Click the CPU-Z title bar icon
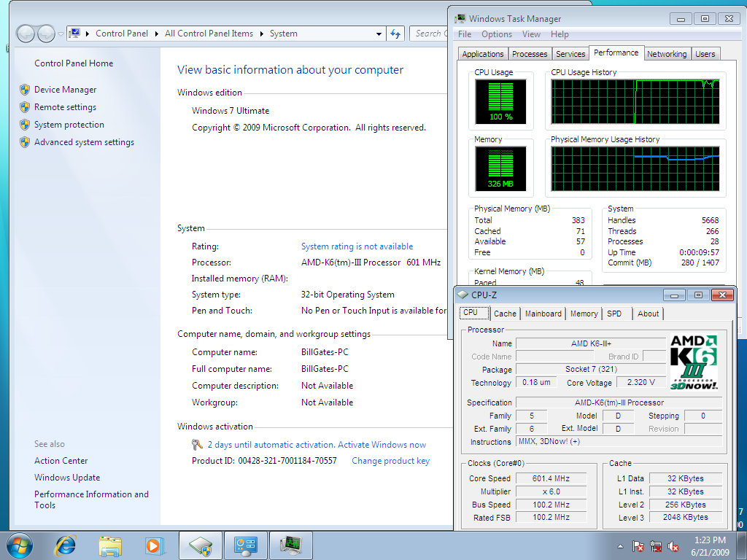Image resolution: width=747 pixels, height=560 pixels. coord(462,295)
